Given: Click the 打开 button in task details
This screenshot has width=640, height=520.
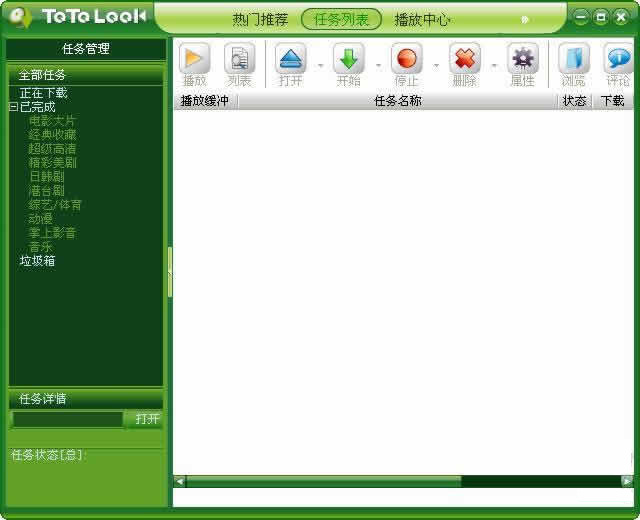Looking at the screenshot, I should click(147, 419).
